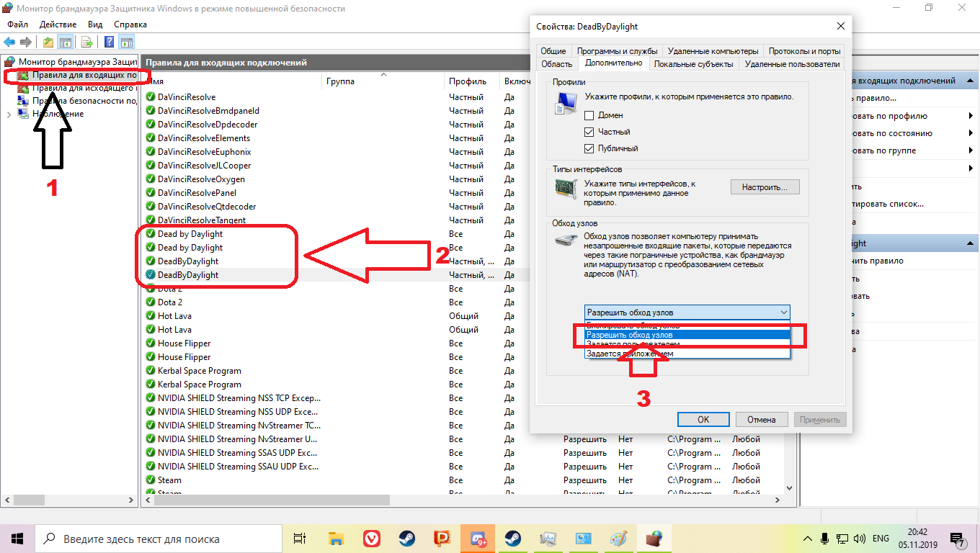Click the gray Forward arrow in the toolbar
This screenshot has width=980, height=553.
pyautogui.click(x=26, y=42)
